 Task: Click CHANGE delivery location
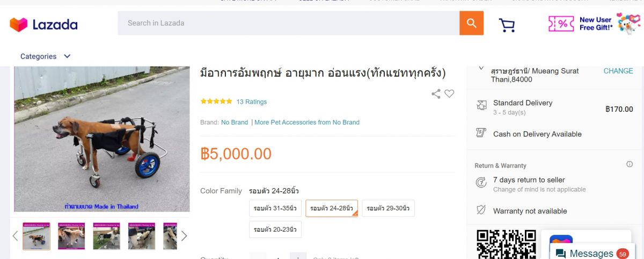(618, 71)
